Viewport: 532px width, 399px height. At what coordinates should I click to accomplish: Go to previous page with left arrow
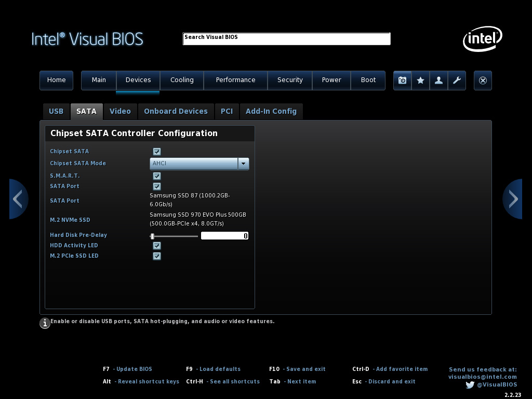coord(18,199)
